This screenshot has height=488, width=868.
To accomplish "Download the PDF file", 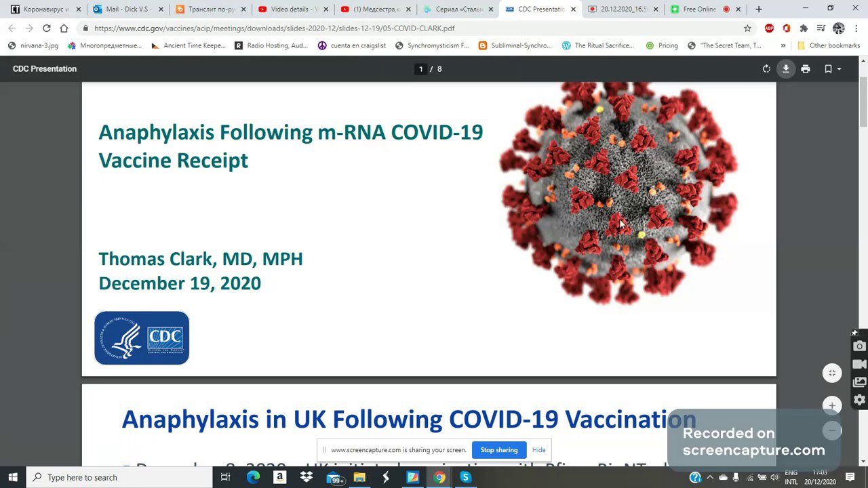I will coord(786,69).
